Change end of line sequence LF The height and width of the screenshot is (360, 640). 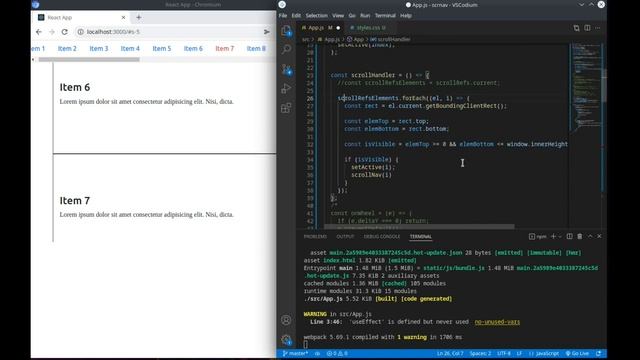pyautogui.click(x=519, y=353)
